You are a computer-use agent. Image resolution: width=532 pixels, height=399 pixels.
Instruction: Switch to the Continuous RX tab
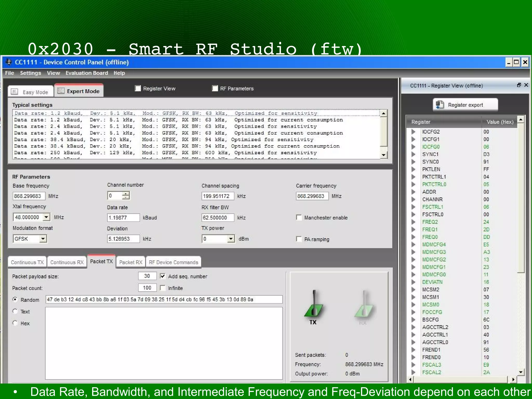click(67, 262)
